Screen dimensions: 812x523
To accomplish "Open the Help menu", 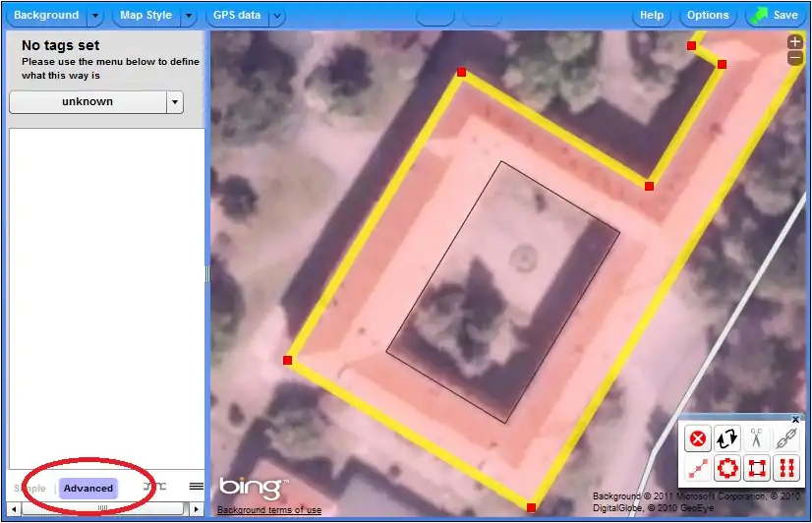I will 652,16.
